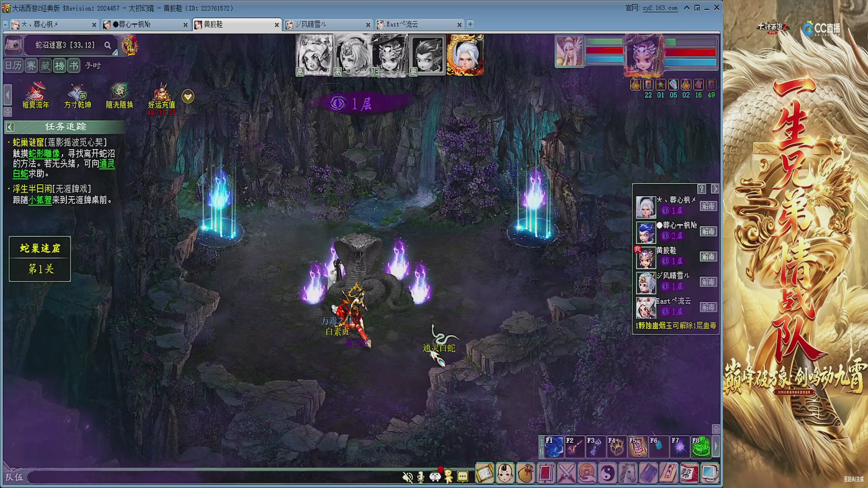
Task: Switch to the ジ风晴雪ル account tab
Action: [328, 24]
